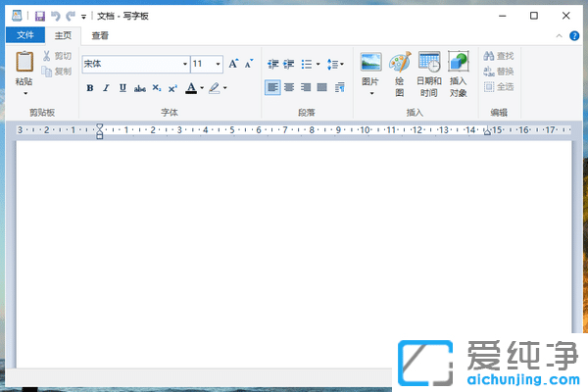The image size is (588, 392).
Task: Open the font size dropdown showing 11
Action: 218,64
